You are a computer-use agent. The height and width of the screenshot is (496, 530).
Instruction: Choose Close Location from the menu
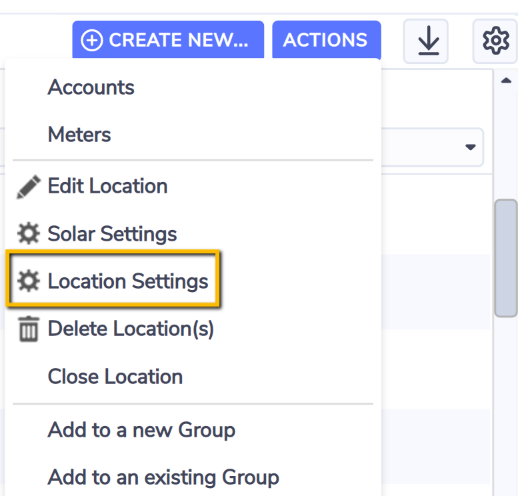click(x=115, y=376)
